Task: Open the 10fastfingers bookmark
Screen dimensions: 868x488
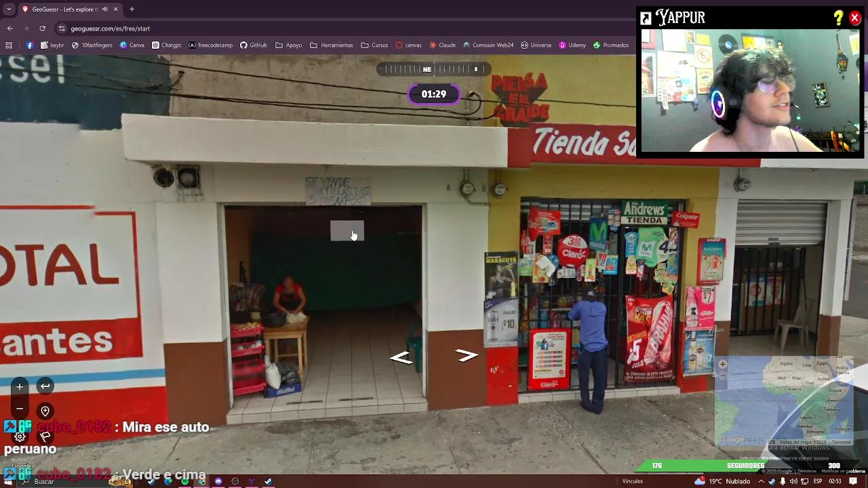Action: coord(92,45)
